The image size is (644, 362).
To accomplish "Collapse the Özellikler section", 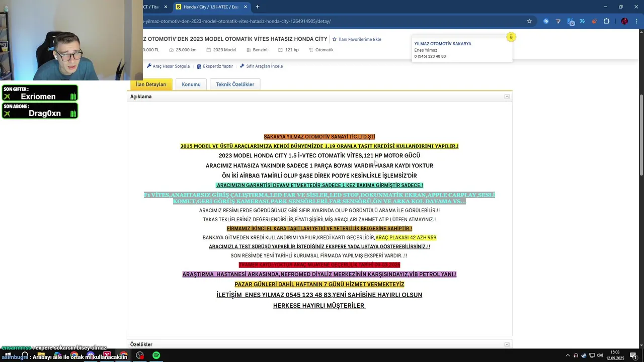I will [507, 344].
